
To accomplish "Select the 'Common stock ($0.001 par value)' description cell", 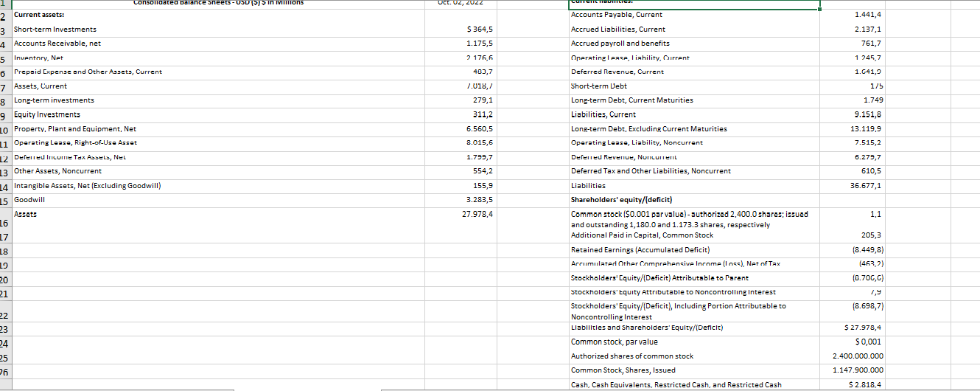I will tap(694, 218).
